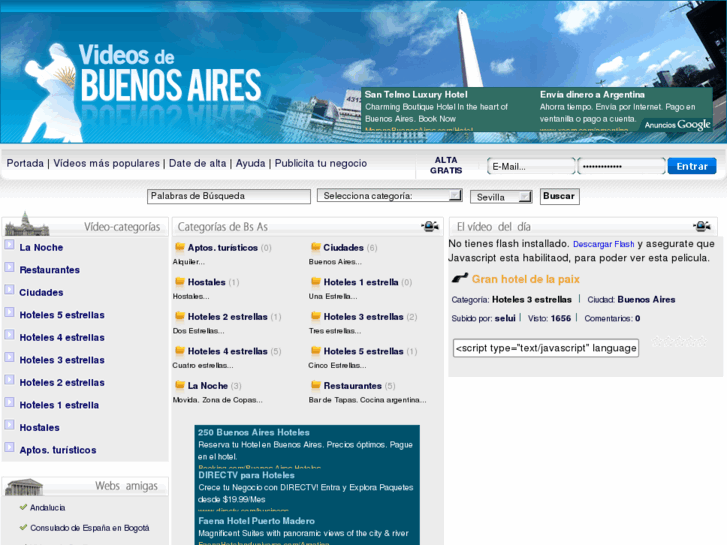The width and height of the screenshot is (727, 545).
Task: Open the Sevilla city dropdown
Action: click(501, 197)
